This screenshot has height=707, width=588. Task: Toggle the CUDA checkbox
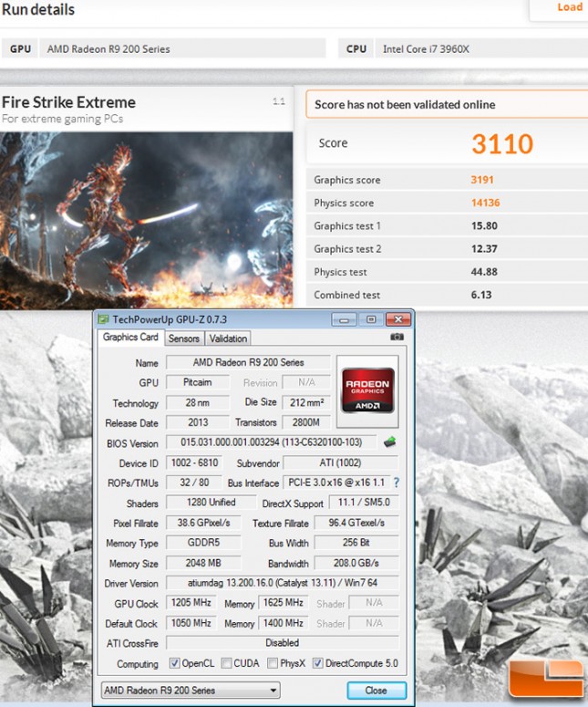coord(226,663)
